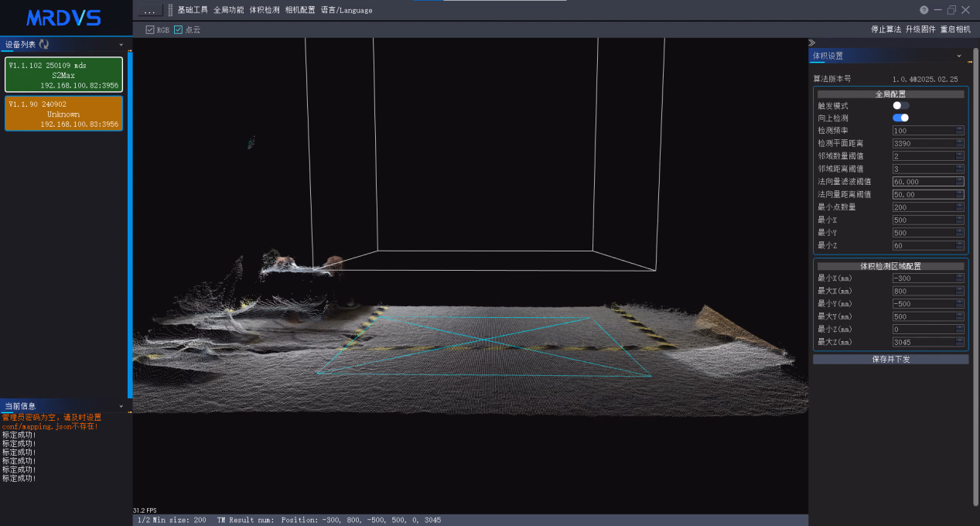This screenshot has height=526, width=980.
Task: Click the 法向量距离阈值 field showing 50.00
Action: [928, 194]
